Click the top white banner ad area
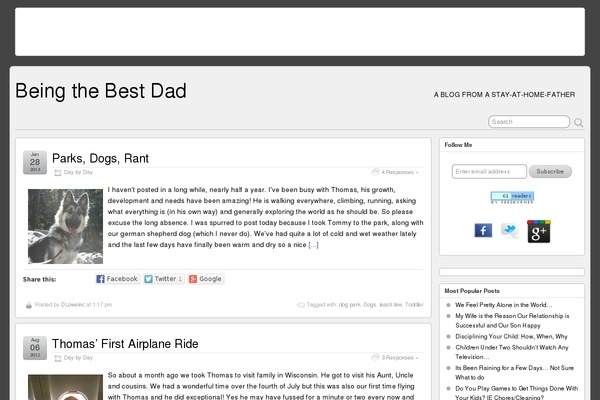The width and height of the screenshot is (600, 400). tap(300, 32)
